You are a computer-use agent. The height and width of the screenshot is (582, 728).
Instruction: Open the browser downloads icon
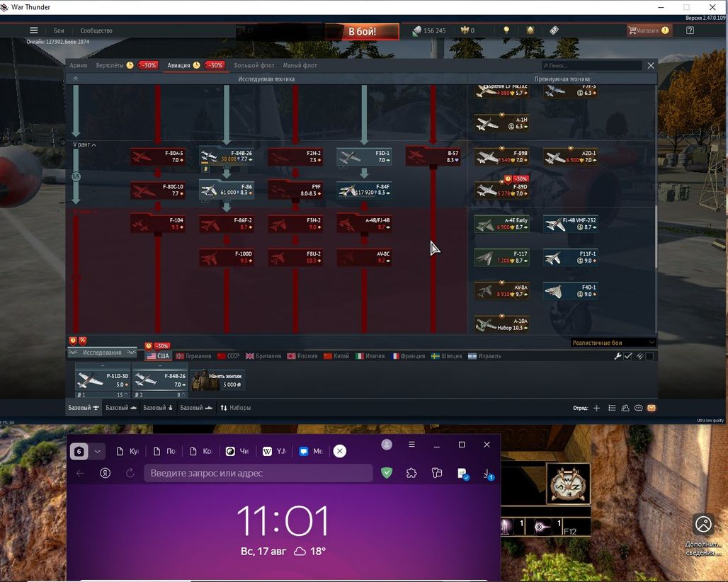[487, 474]
